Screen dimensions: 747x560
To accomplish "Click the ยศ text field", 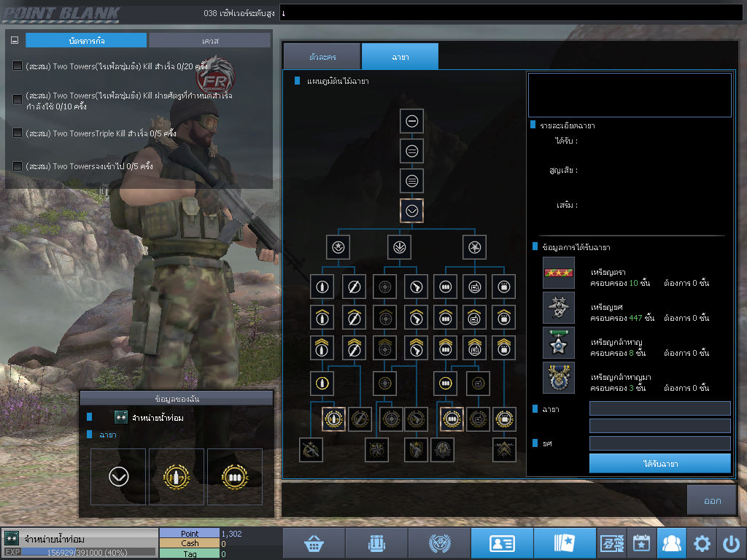I will [659, 443].
